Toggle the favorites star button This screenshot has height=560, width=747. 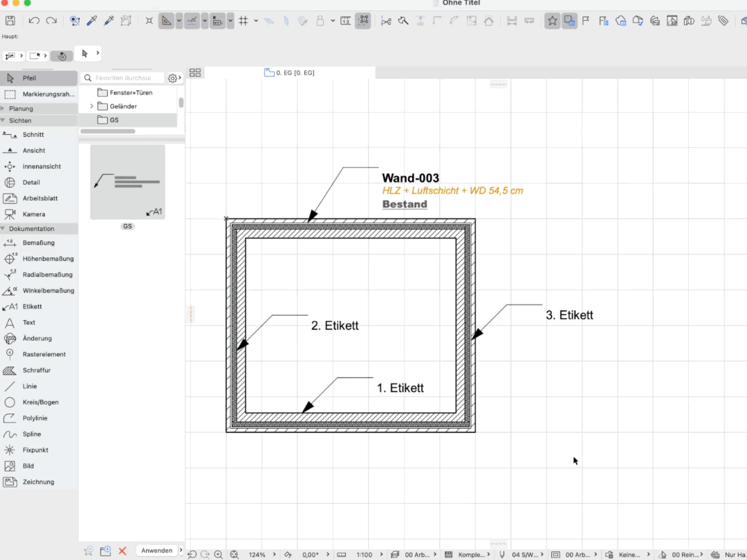click(x=552, y=21)
